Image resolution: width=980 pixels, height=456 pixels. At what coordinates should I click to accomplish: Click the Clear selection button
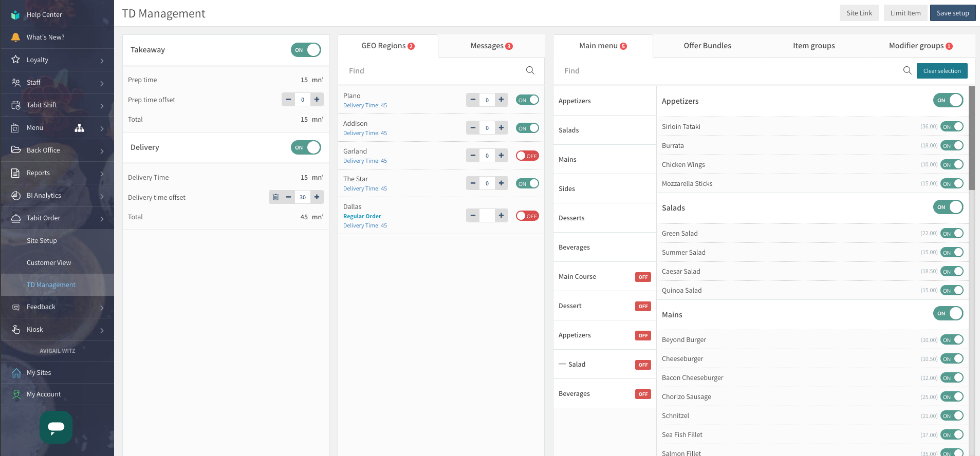click(941, 71)
